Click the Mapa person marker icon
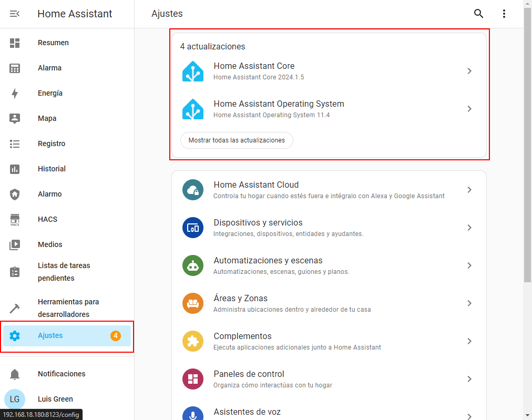The image size is (532, 420). [15, 118]
